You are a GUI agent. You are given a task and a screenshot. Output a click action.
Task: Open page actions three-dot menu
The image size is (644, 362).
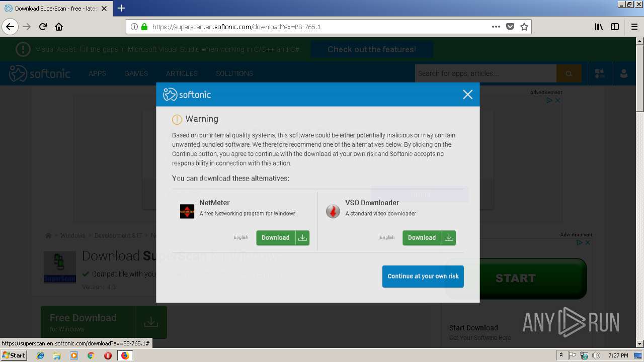[496, 27]
